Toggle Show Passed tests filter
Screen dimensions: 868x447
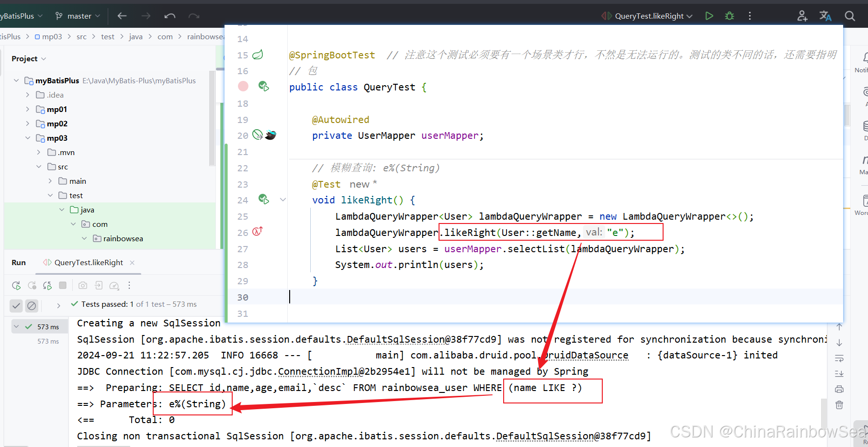16,305
